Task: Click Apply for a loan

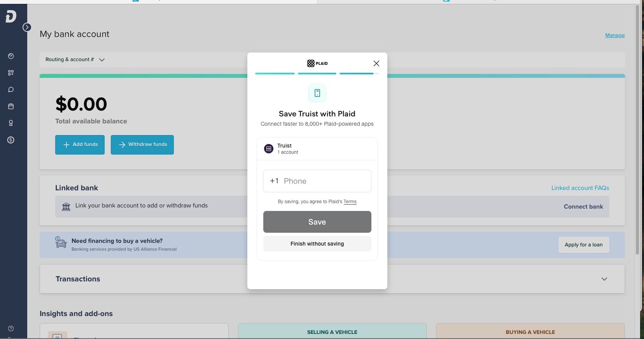Action: coord(584,245)
